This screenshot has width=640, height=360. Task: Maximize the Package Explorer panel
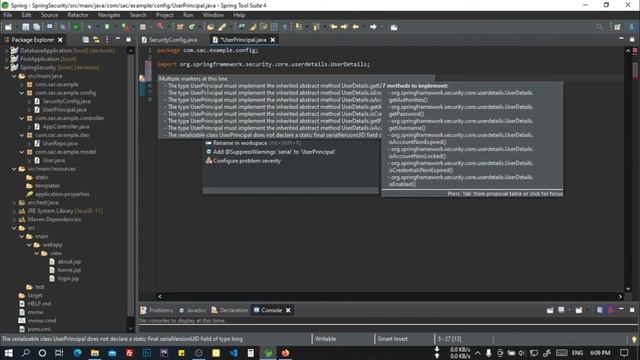pyautogui.click(x=129, y=39)
